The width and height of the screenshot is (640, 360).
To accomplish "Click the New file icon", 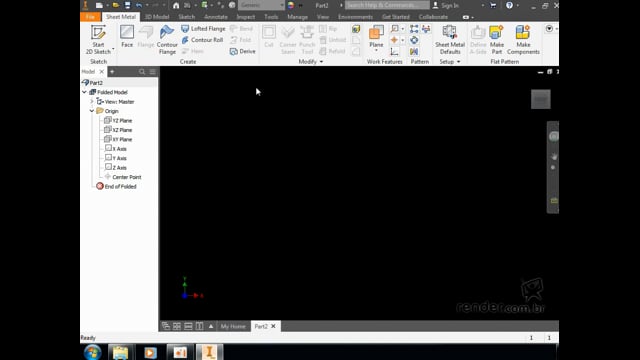I will (99, 5).
